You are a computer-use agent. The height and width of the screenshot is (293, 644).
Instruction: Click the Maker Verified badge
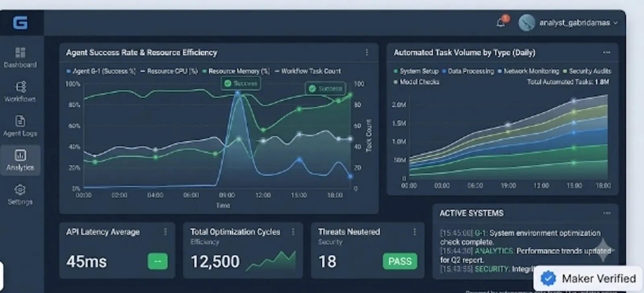point(588,278)
